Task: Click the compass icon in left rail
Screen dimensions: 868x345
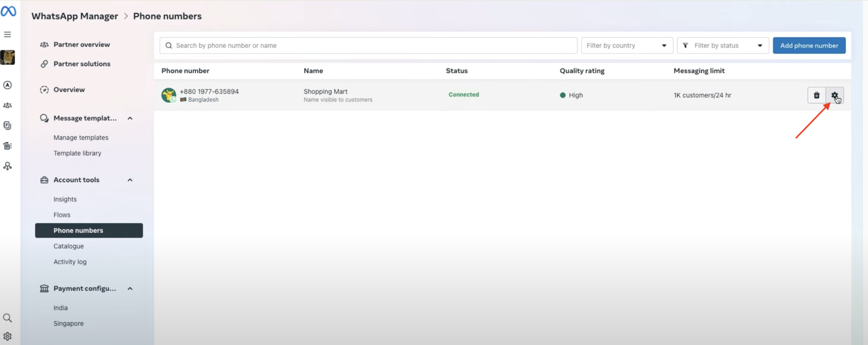Action: coord(8,85)
